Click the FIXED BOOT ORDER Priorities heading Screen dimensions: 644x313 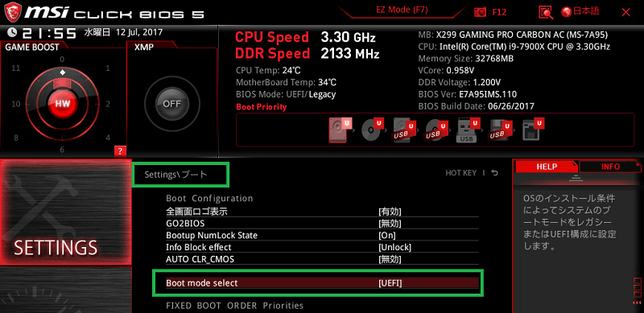[234, 306]
